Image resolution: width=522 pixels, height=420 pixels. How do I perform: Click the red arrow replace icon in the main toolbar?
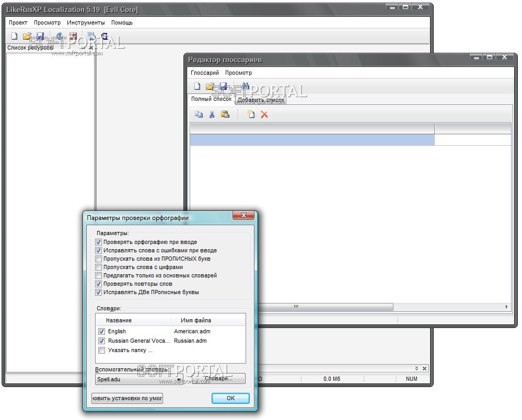click(x=73, y=36)
